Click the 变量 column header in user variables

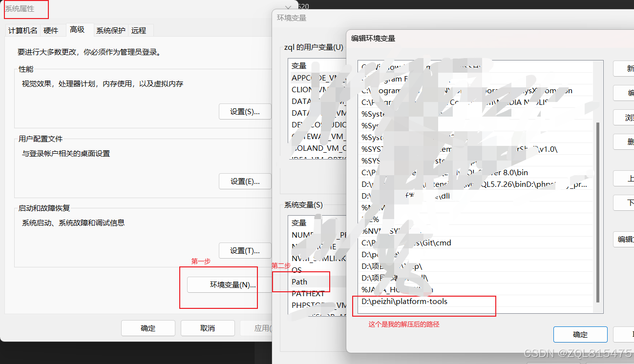317,66
